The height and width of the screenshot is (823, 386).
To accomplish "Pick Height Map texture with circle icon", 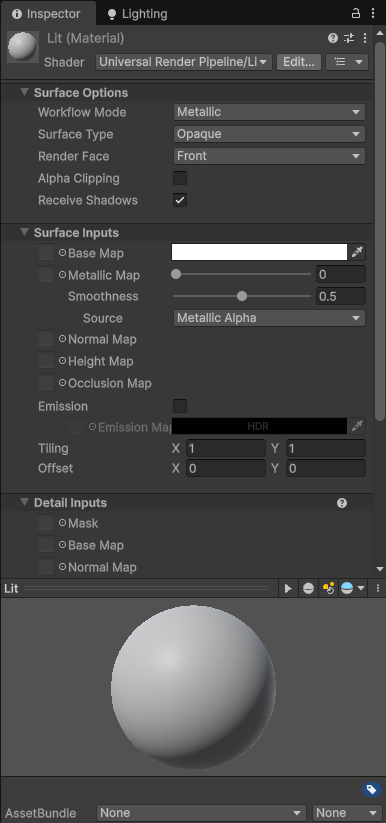I will pyautogui.click(x=62, y=361).
